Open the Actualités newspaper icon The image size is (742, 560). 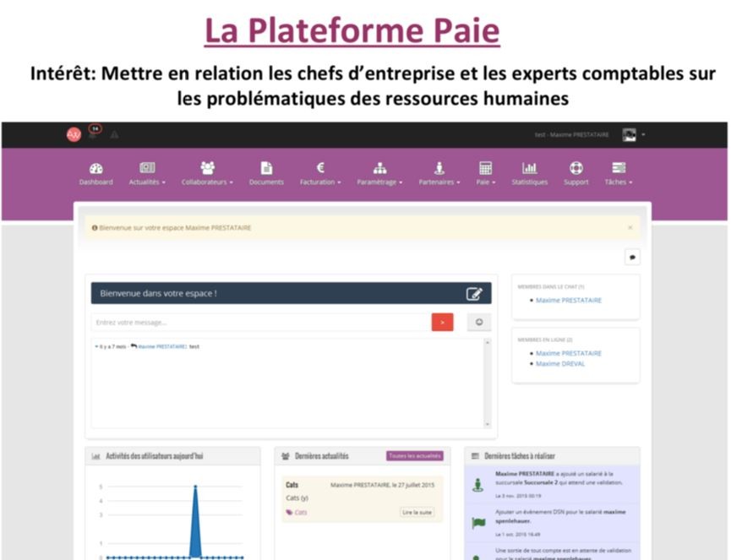pyautogui.click(x=147, y=167)
